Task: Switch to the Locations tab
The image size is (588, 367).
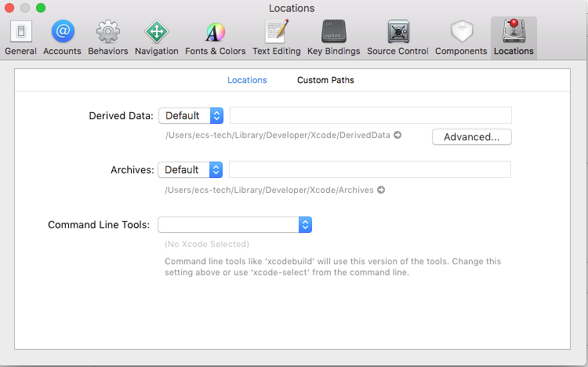Action: tap(247, 80)
